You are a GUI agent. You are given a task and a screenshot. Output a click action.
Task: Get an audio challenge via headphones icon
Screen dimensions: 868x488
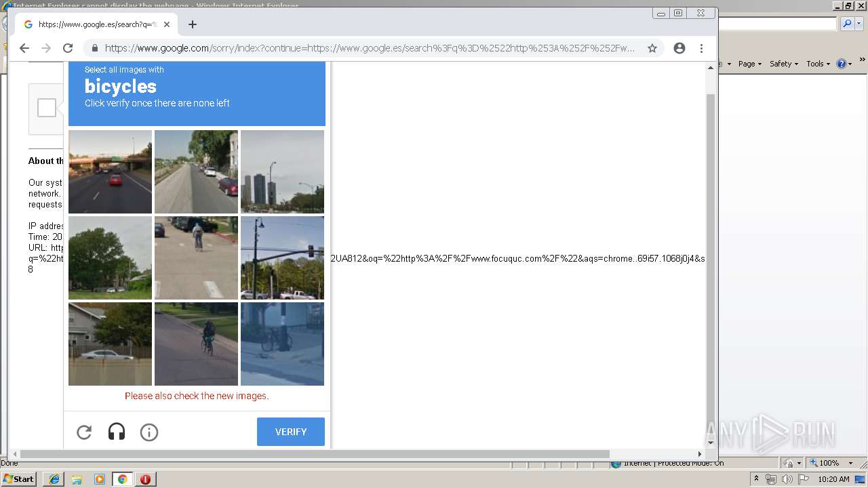(x=117, y=432)
